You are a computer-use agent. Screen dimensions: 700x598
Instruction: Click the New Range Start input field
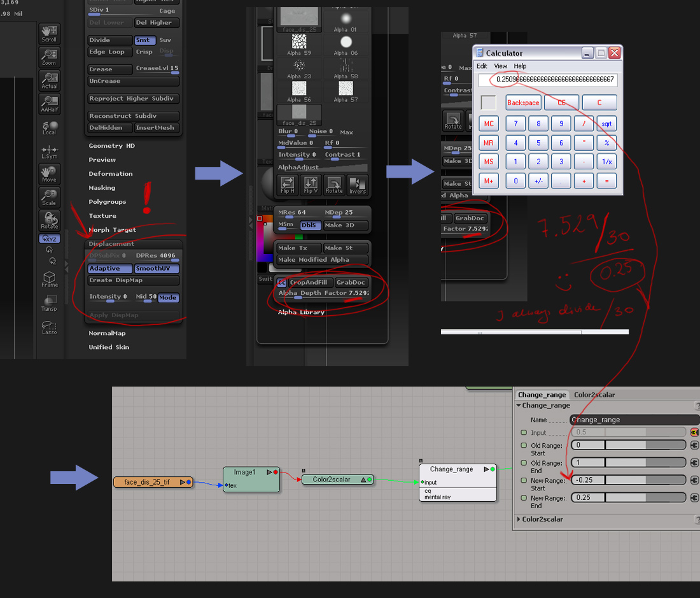click(x=628, y=480)
